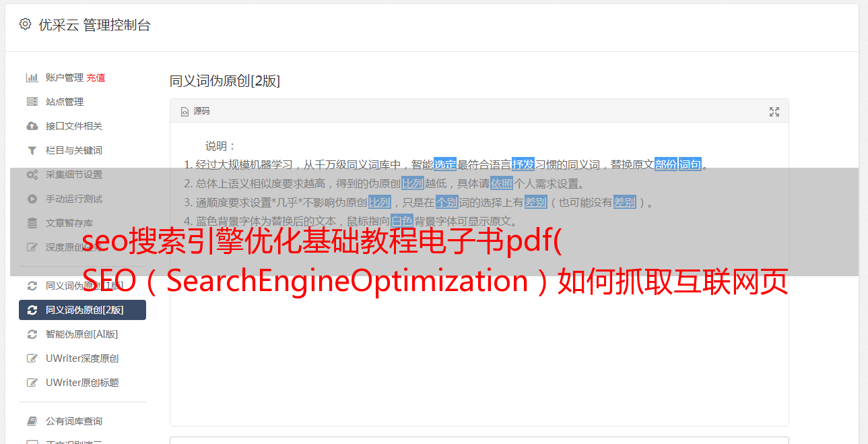Open UWriter原创标题 from the sidebar
Image resolution: width=868 pixels, height=444 pixels.
tap(82, 383)
